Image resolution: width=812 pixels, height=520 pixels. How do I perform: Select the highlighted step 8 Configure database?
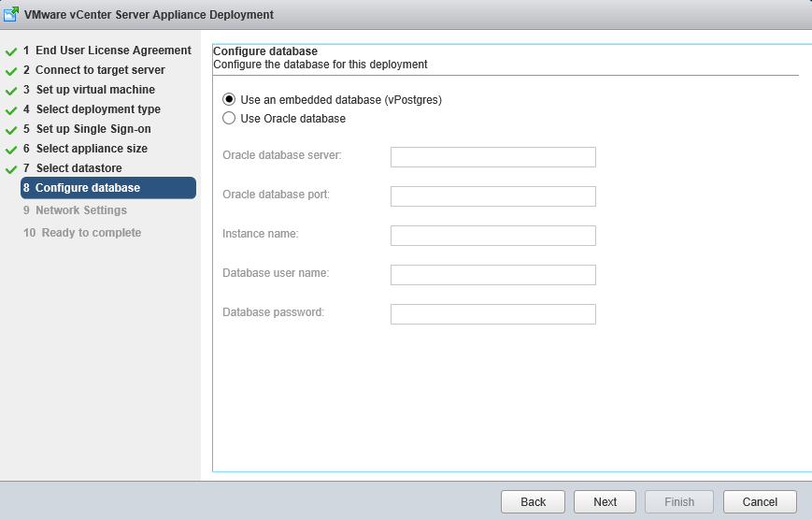point(108,188)
